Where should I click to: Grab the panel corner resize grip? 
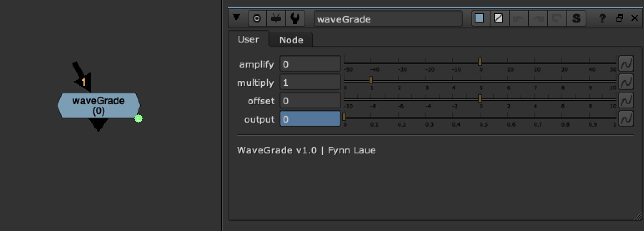tap(639, 216)
